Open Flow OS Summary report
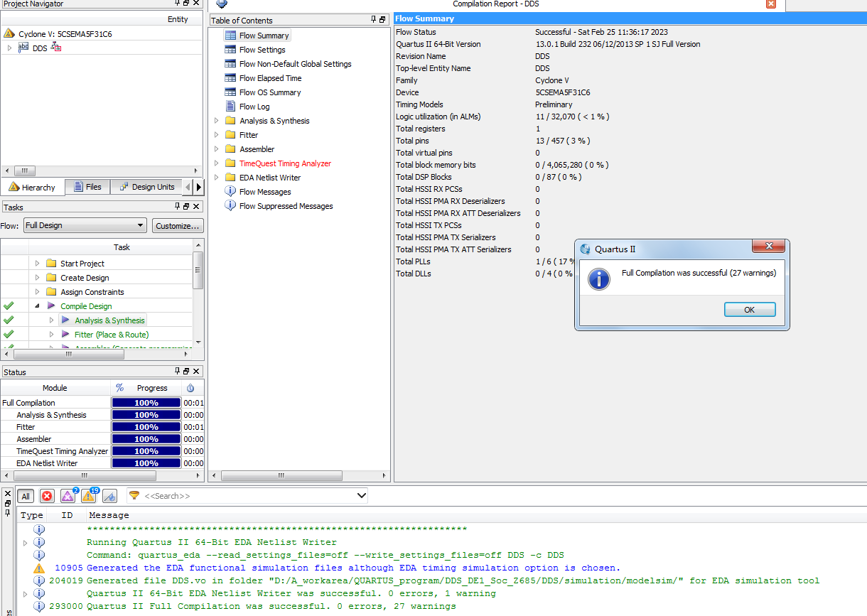 (269, 92)
